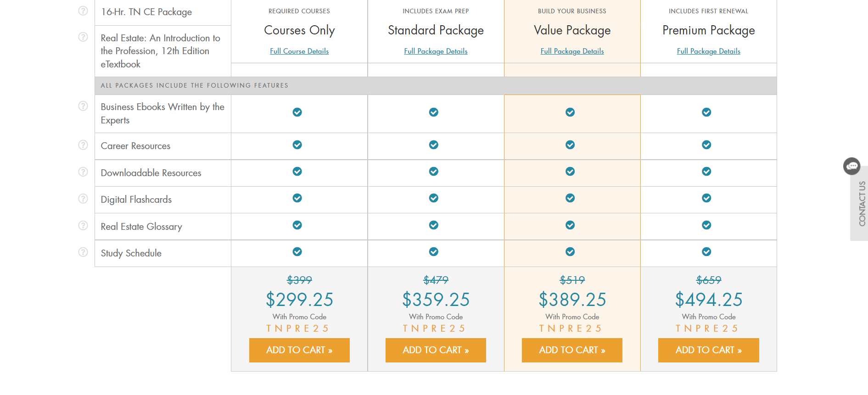Show help for Career Resources

point(83,145)
